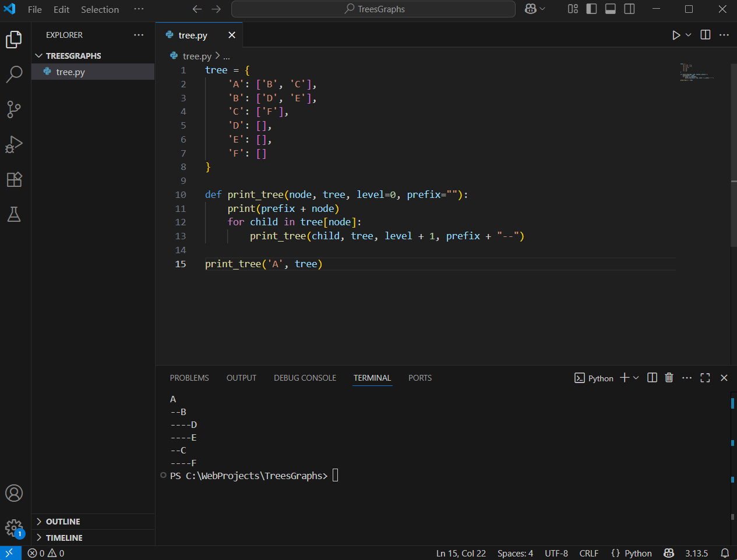Click the Run Python File play button

coord(676,35)
